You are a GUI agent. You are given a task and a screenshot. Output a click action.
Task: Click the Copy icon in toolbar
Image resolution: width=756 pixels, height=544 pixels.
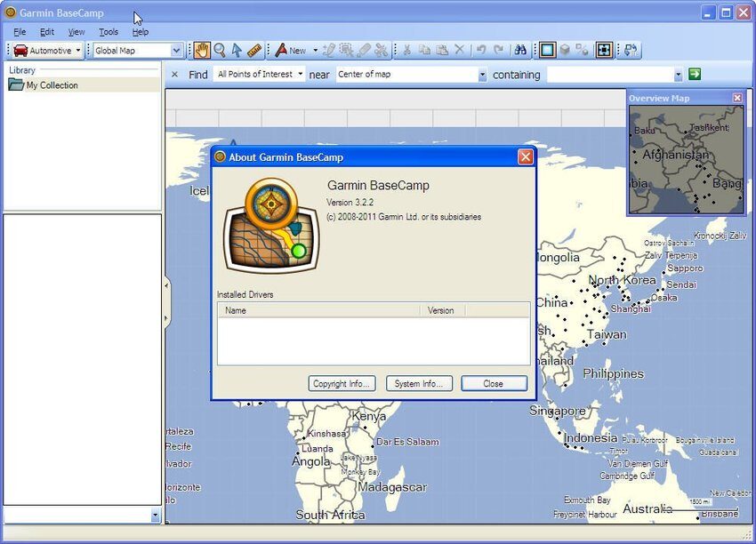click(x=424, y=50)
